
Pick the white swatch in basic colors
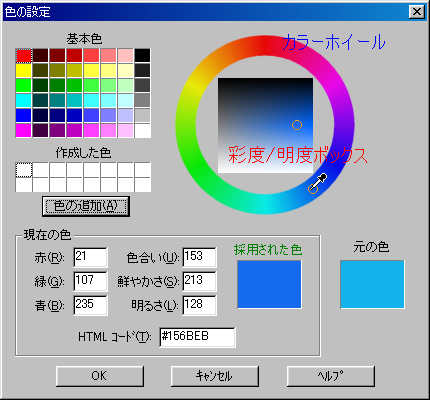point(143,130)
